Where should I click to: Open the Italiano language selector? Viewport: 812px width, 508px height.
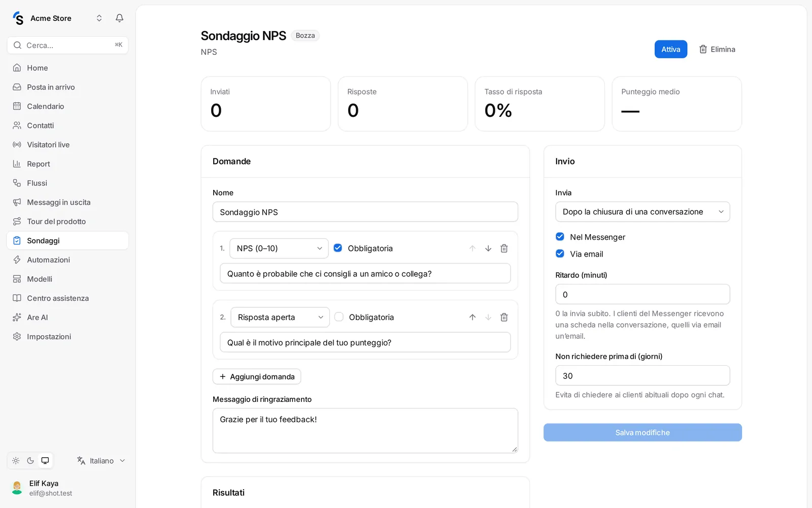[x=101, y=461]
